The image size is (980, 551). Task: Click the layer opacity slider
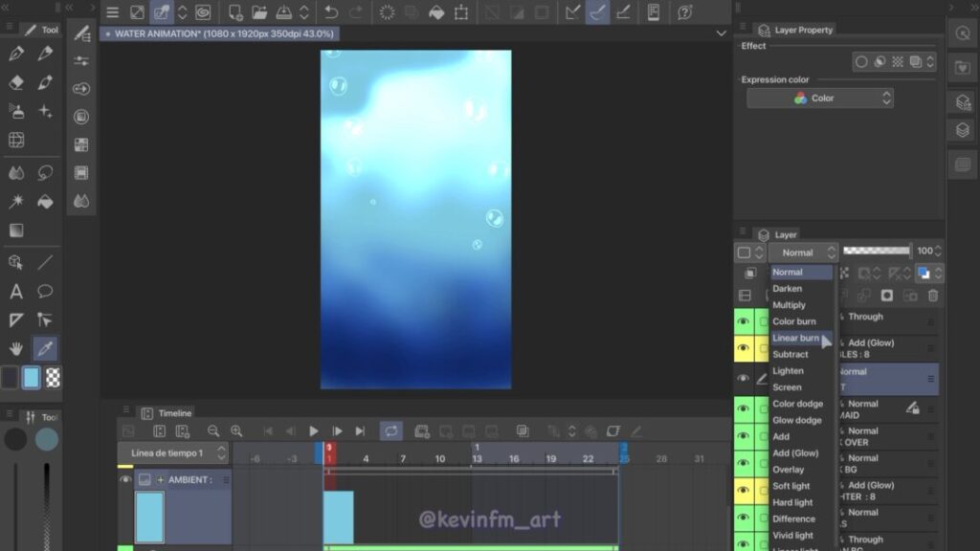(x=877, y=251)
